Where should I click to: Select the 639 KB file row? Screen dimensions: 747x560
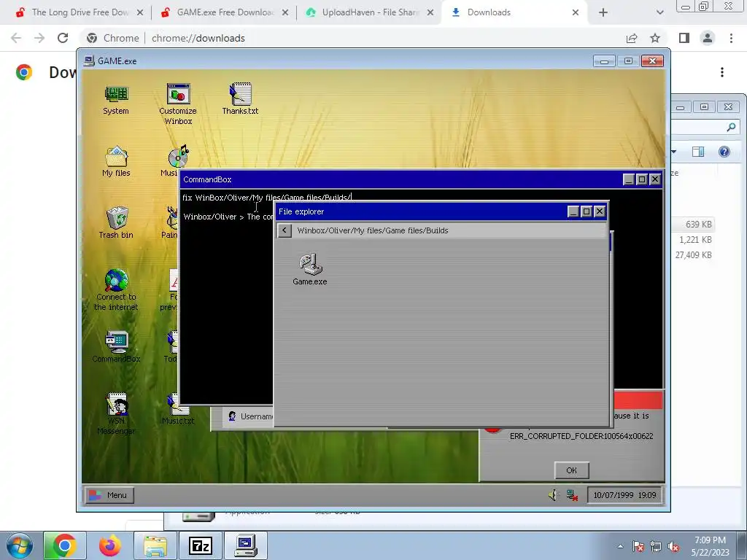(x=693, y=225)
